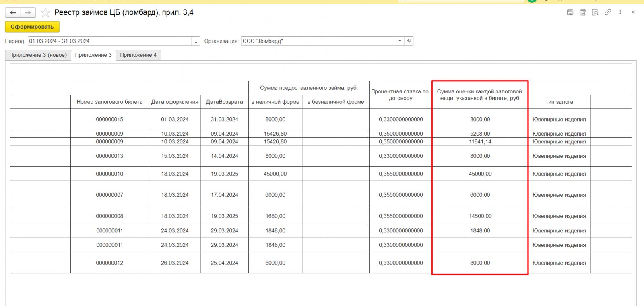Open the organization record with the open icon

409,41
